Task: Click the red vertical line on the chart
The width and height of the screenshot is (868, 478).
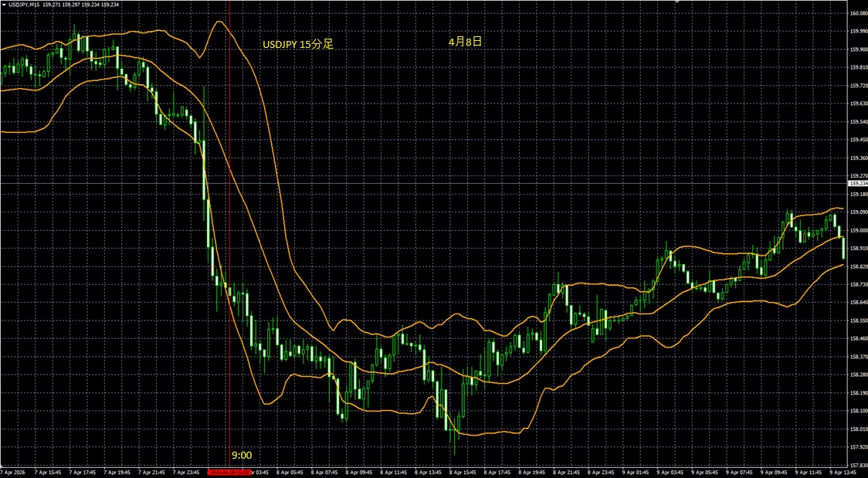Action: (x=229, y=232)
